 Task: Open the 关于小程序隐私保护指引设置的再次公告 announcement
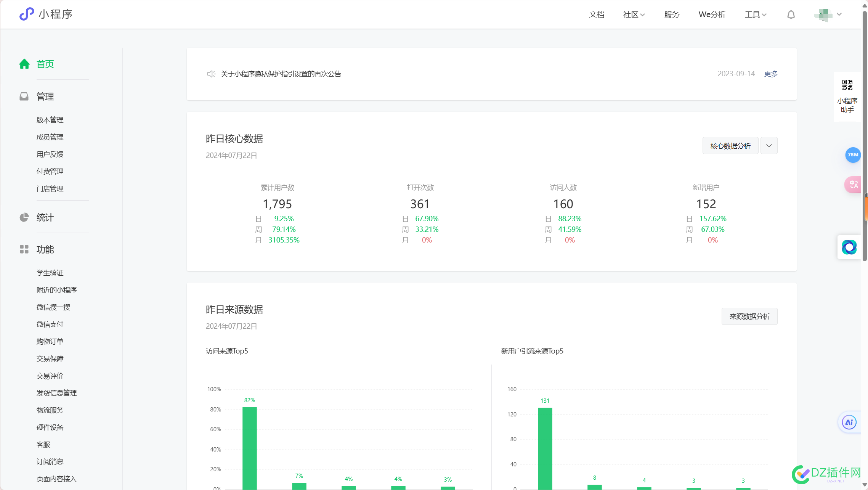tap(281, 74)
